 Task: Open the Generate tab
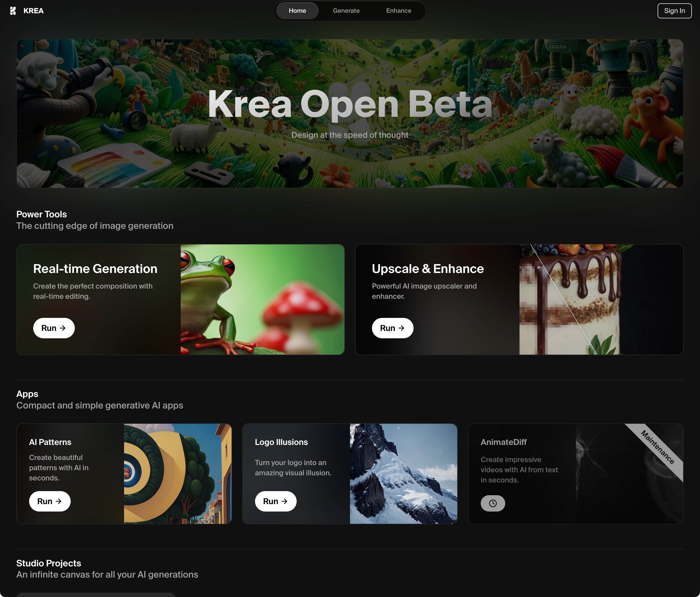[x=346, y=11]
